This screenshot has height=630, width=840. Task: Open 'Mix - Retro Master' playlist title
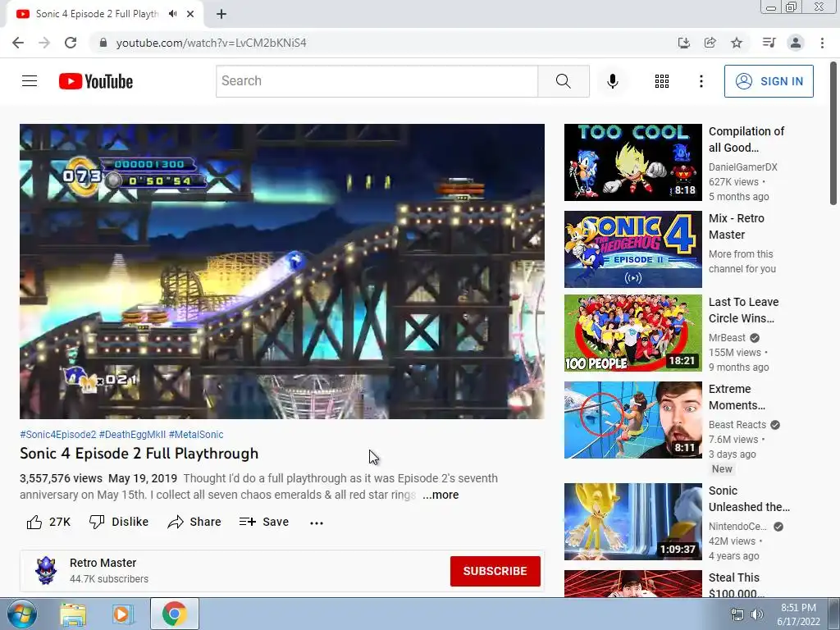(x=736, y=226)
